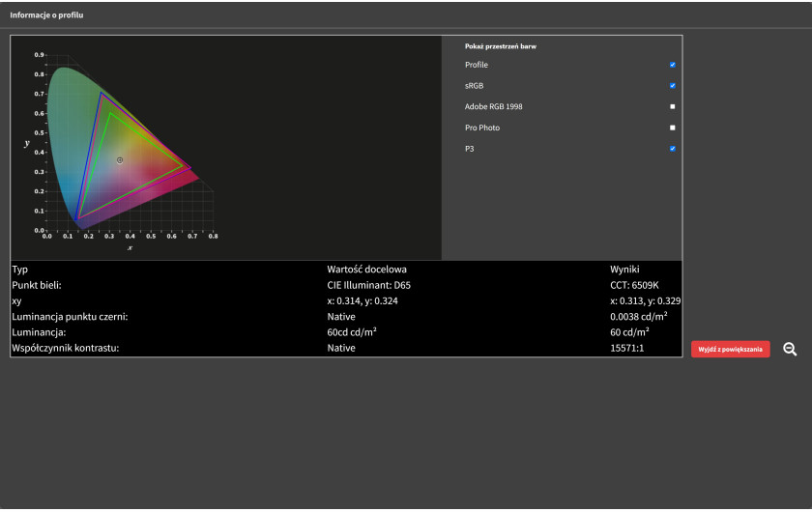Screen dimensions: 812x512
Task: Click the 'Wartość docelowa' column header
Action: 366,270
